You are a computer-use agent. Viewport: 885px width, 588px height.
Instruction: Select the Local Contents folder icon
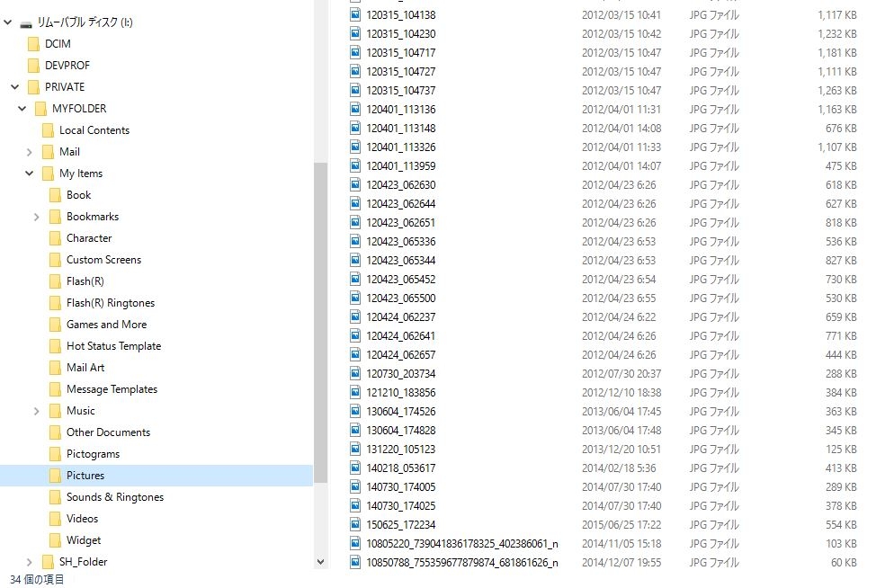[48, 130]
